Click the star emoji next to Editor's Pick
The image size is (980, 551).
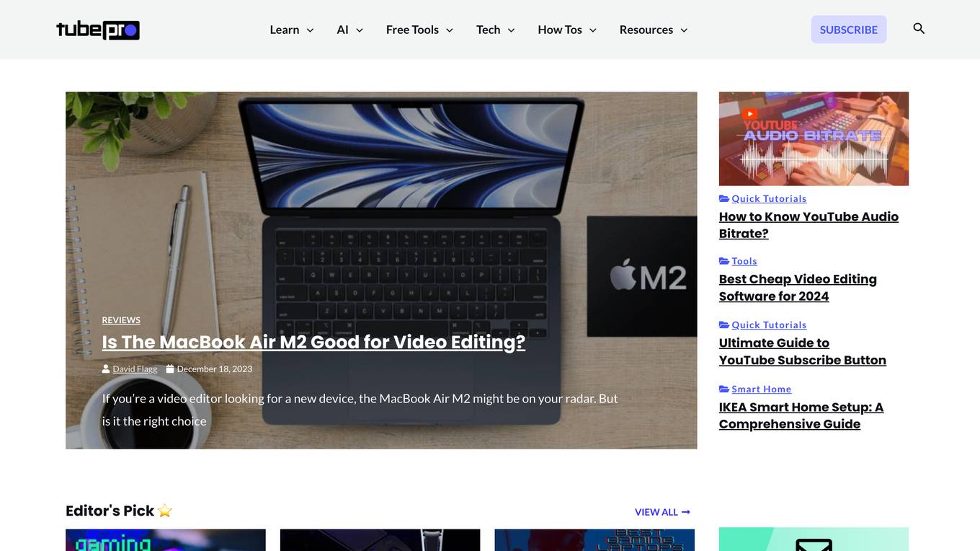tap(165, 511)
